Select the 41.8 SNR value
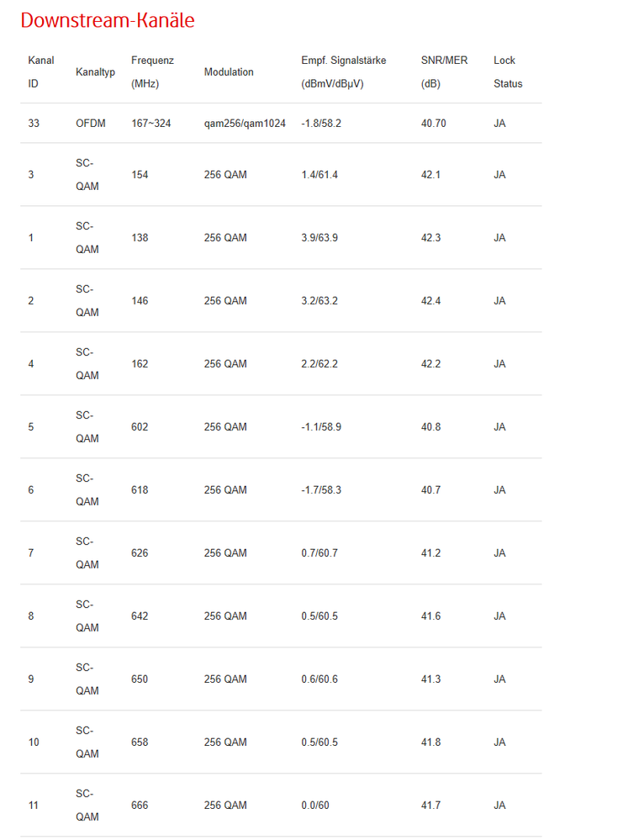 click(431, 742)
